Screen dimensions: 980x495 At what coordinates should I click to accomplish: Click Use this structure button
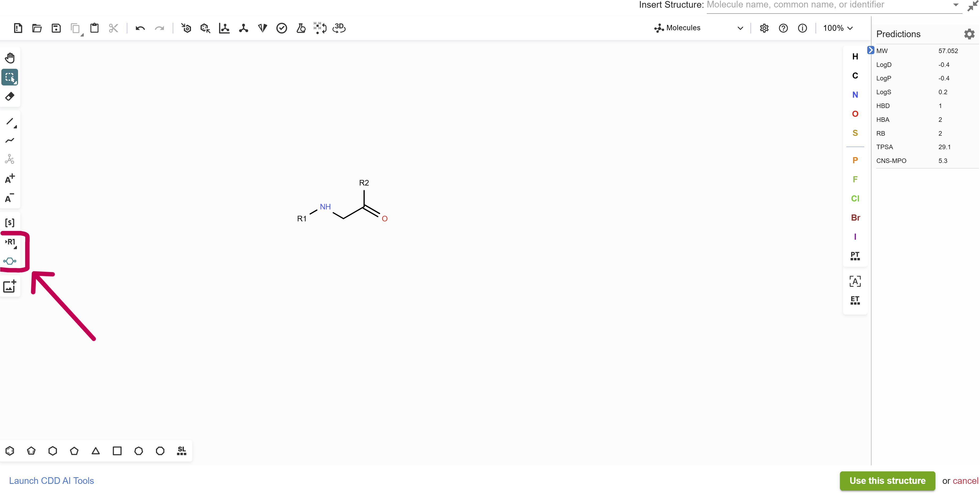[x=888, y=481]
